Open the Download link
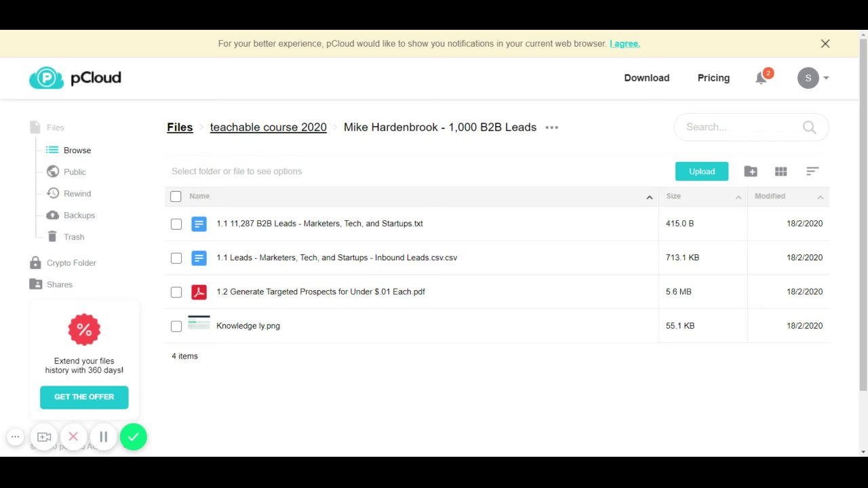Image resolution: width=868 pixels, height=488 pixels. click(x=647, y=78)
